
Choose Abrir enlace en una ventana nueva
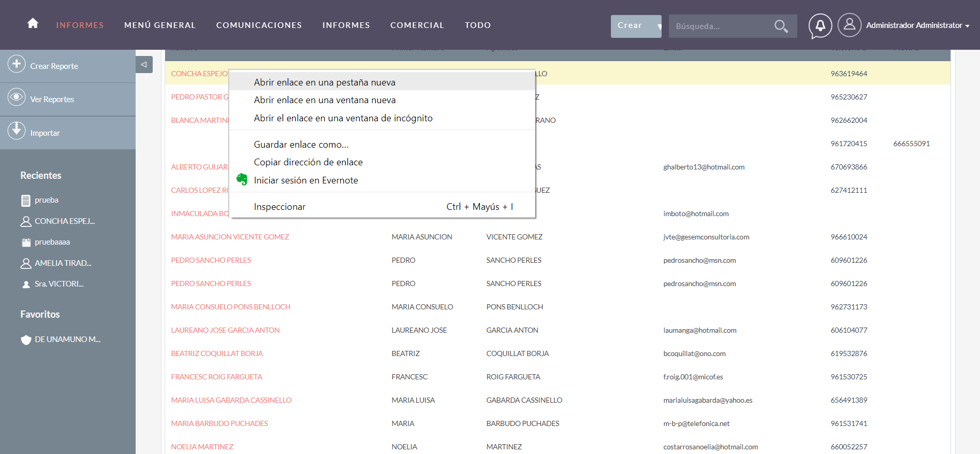pos(382,100)
